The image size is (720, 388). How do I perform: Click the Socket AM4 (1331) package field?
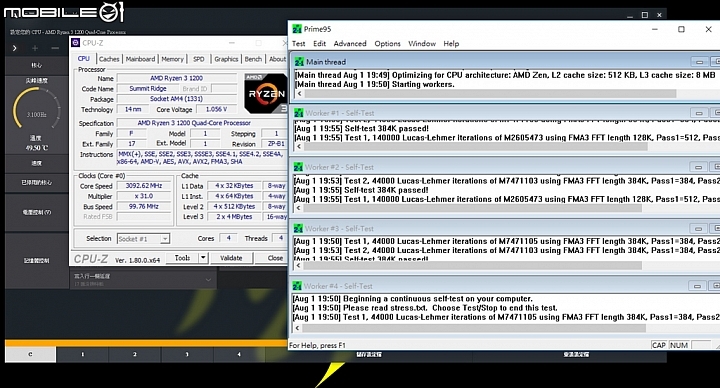coord(176,99)
